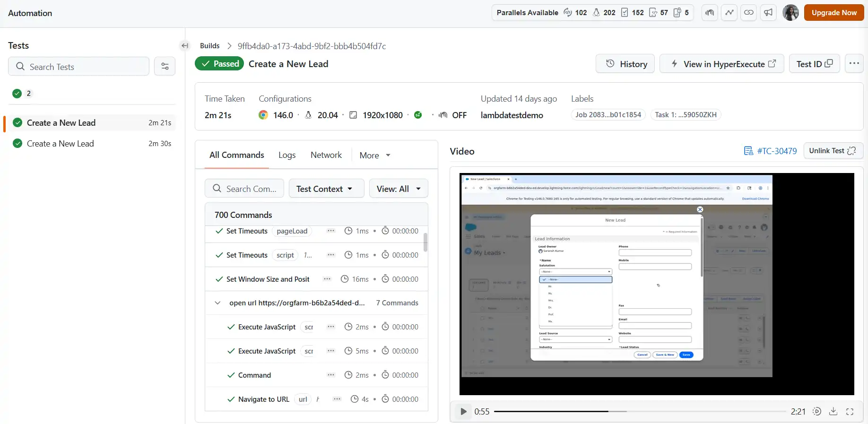
Task: Open View in HyperExecute
Action: [x=722, y=63]
